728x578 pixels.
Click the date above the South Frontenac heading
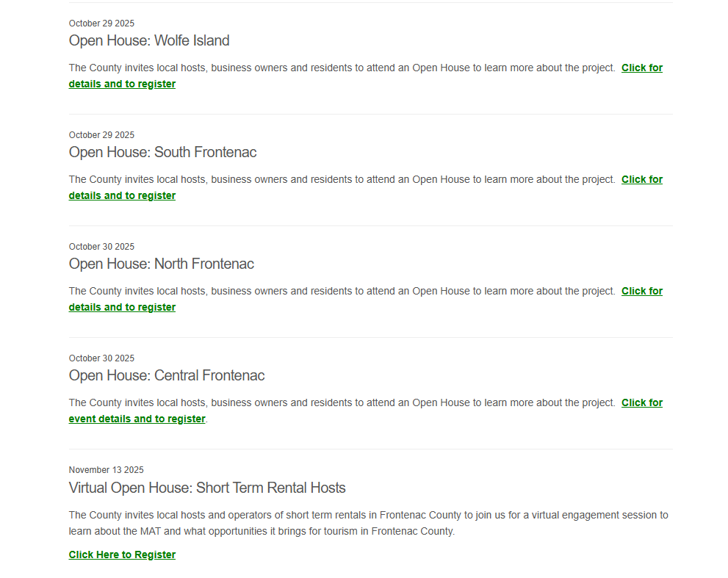click(101, 135)
